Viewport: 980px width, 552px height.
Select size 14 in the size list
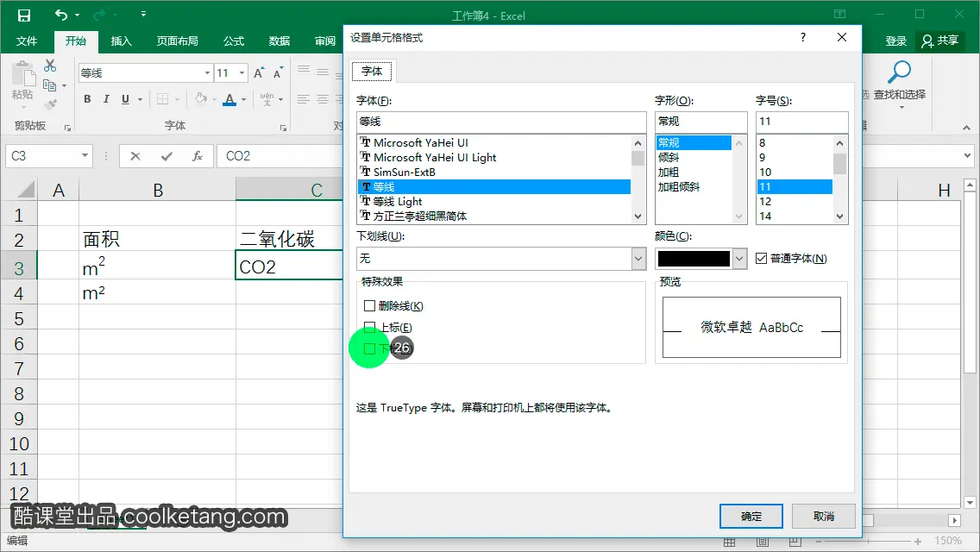(x=795, y=216)
